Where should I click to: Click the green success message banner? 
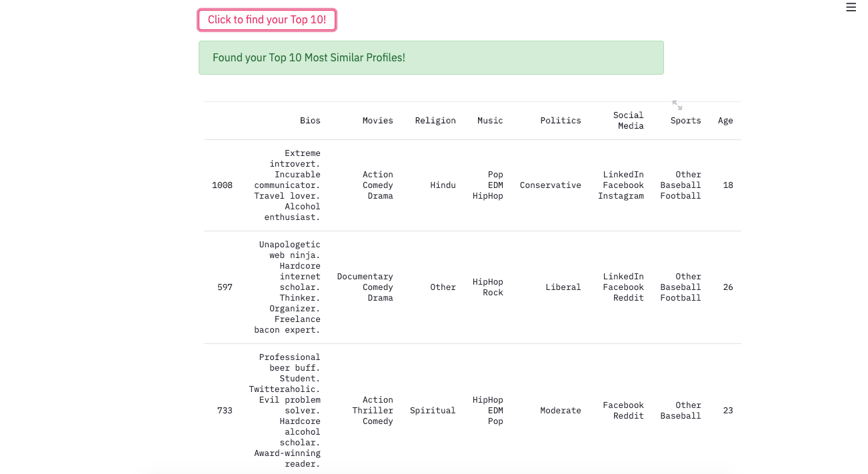coord(431,57)
